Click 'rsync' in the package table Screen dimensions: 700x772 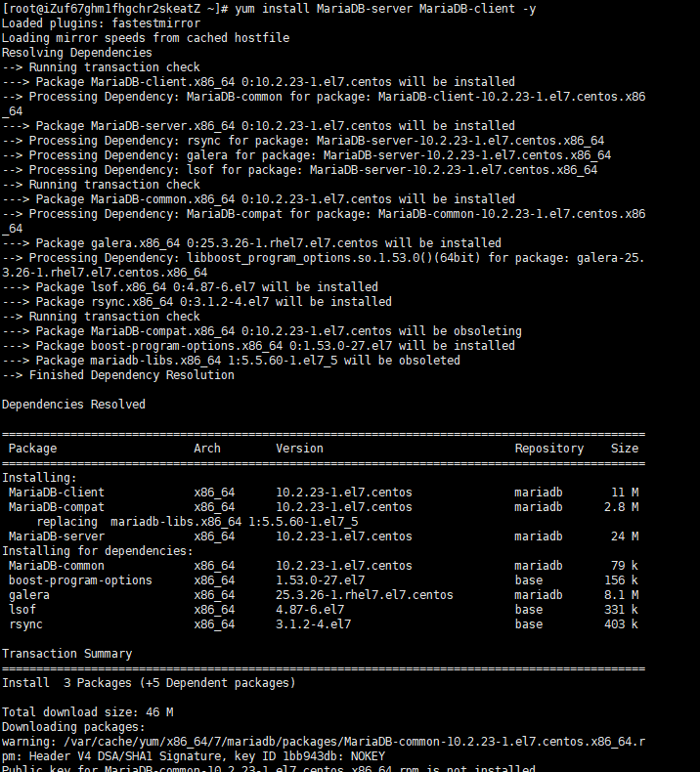point(25,624)
